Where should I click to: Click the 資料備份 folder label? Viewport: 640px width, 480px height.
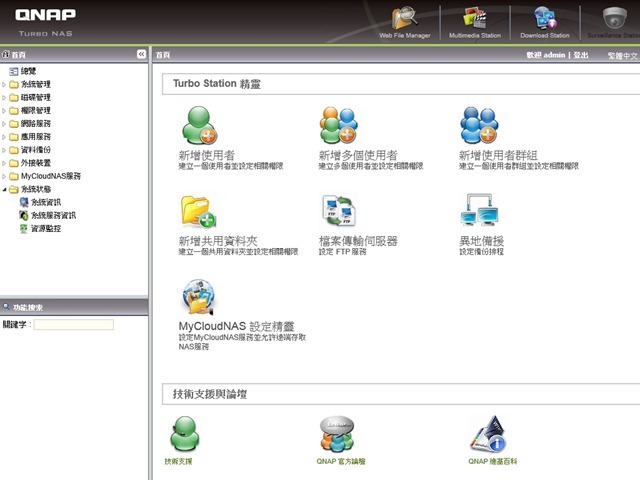(36, 150)
